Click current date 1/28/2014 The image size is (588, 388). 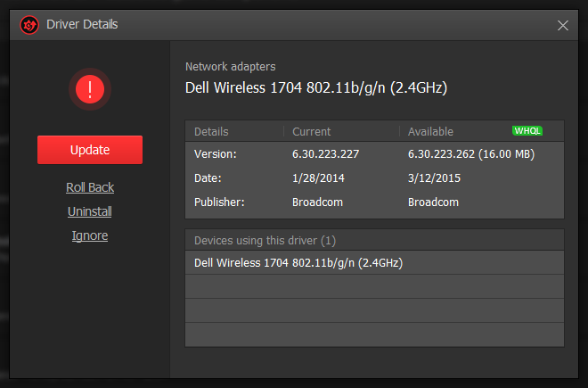[318, 178]
